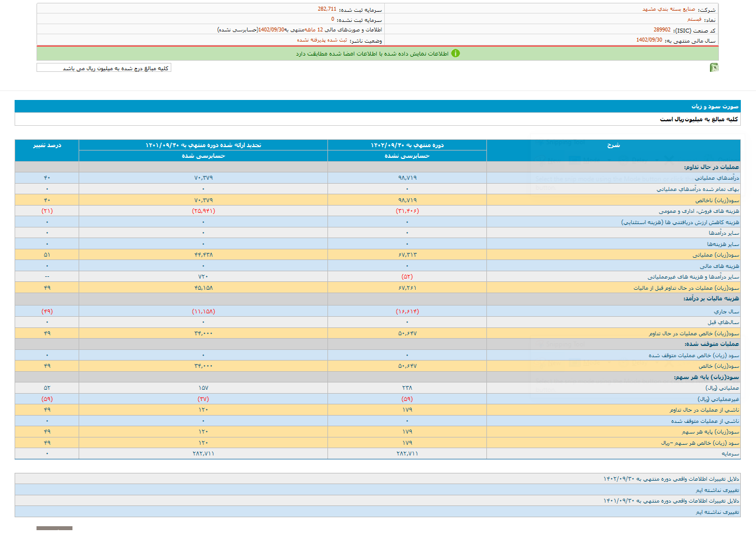Image resolution: width=756 pixels, height=547 pixels.
Task: Select the درآمدهای عملیاتی row label
Action: [717, 178]
